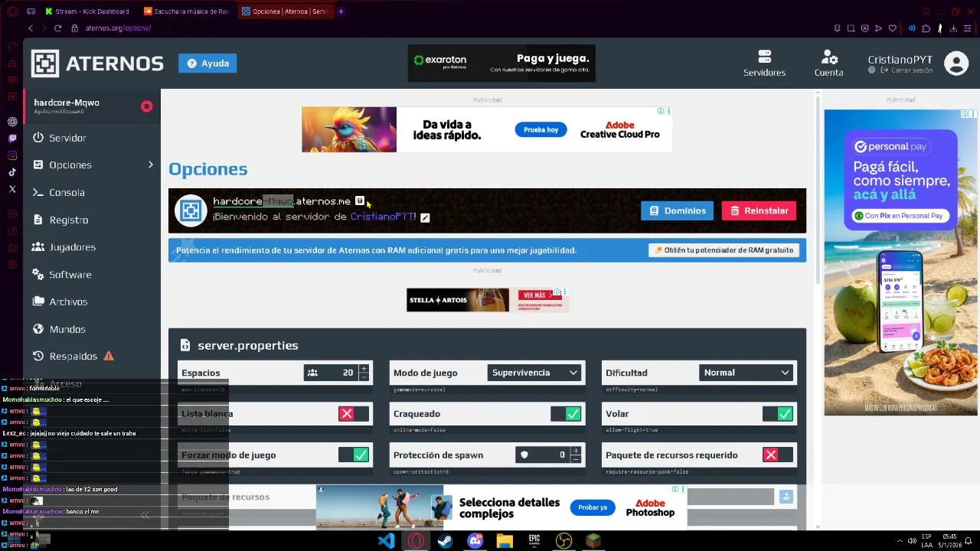
Task: Open Twitch in browser sidebar
Action: (12, 139)
